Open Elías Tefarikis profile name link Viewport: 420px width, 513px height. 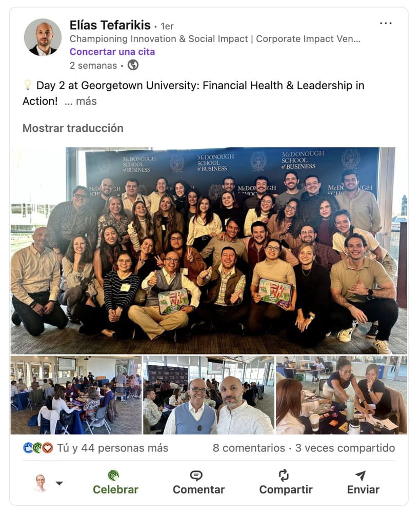(110, 25)
